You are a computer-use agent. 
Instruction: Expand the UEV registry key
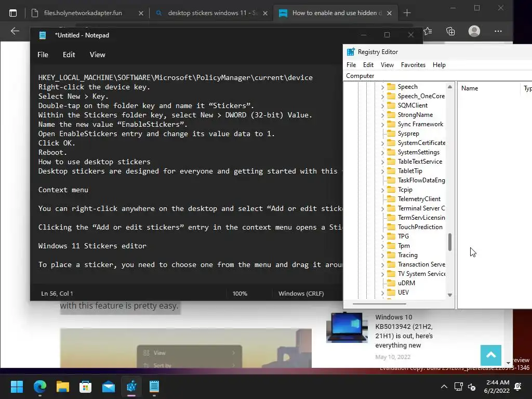382,292
